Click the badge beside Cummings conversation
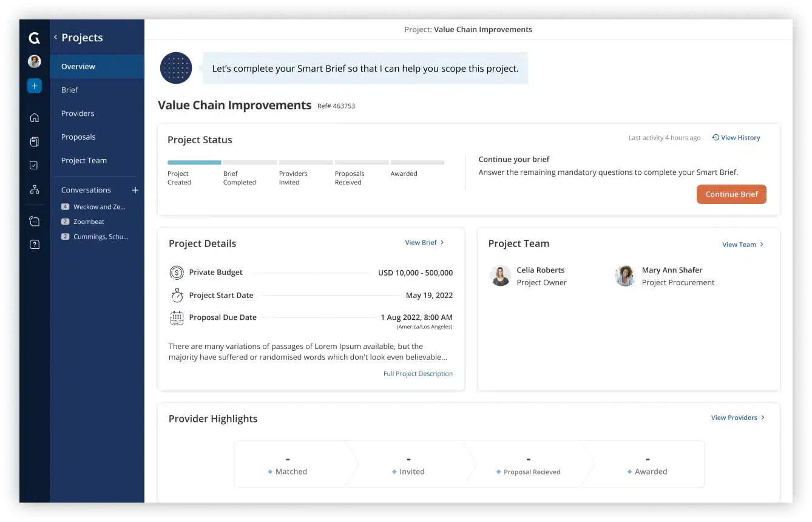The image size is (812, 522). coord(66,237)
